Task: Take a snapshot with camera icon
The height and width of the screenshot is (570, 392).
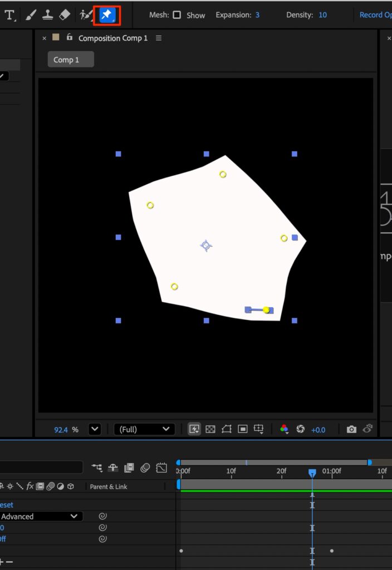Action: click(x=351, y=429)
